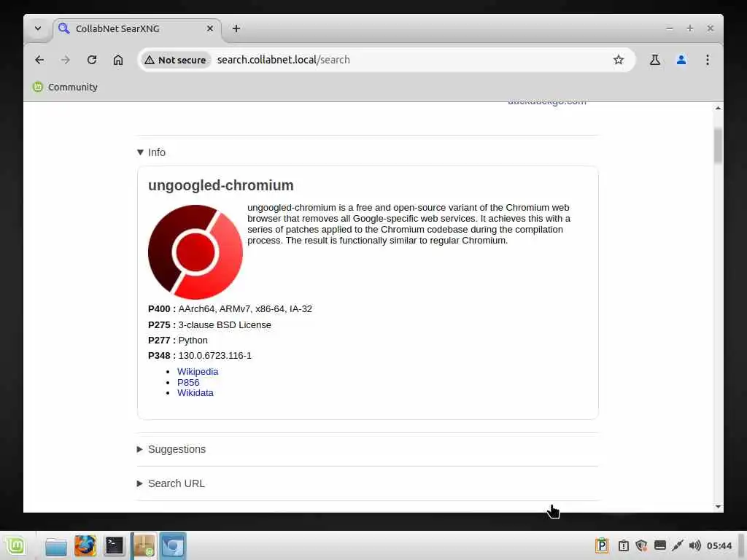Launch Firefox from the taskbar

click(x=85, y=546)
